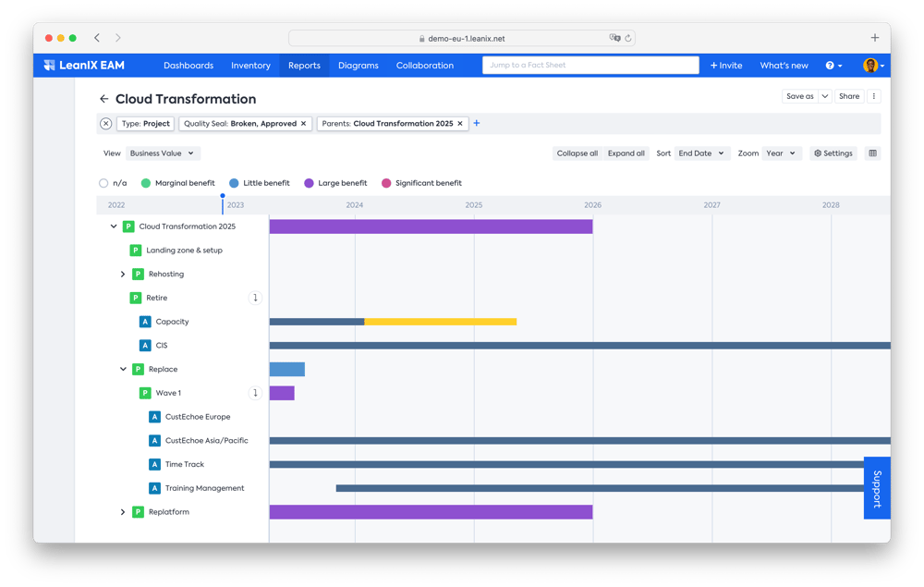Expand the Rehosting project node
This screenshot has width=924, height=587.
(123, 274)
